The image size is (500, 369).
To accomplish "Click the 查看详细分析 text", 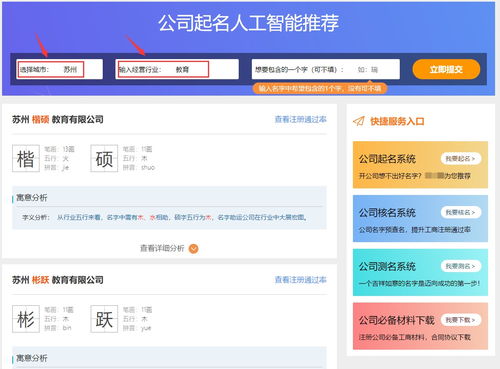I will (162, 248).
